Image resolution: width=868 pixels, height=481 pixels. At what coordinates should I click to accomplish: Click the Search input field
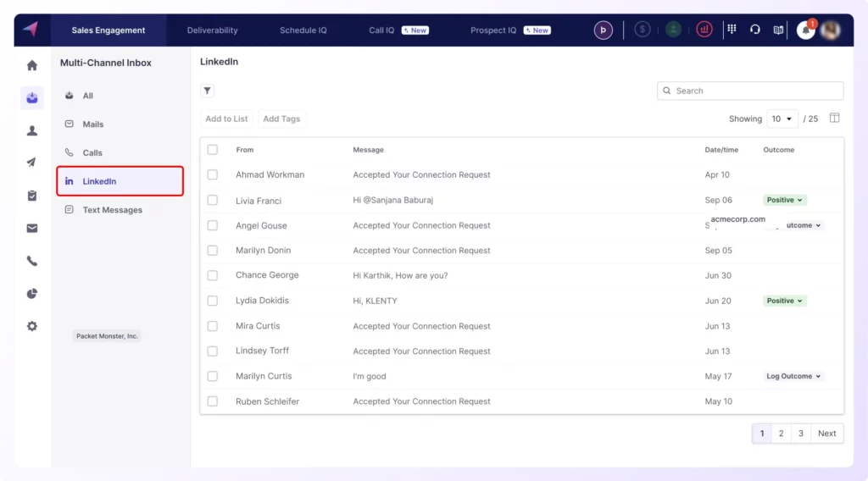(750, 91)
